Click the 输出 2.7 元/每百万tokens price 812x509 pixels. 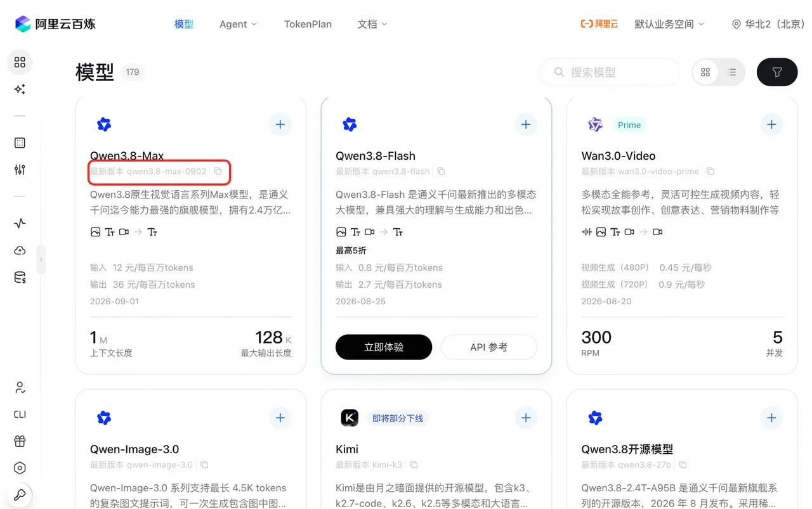(389, 285)
